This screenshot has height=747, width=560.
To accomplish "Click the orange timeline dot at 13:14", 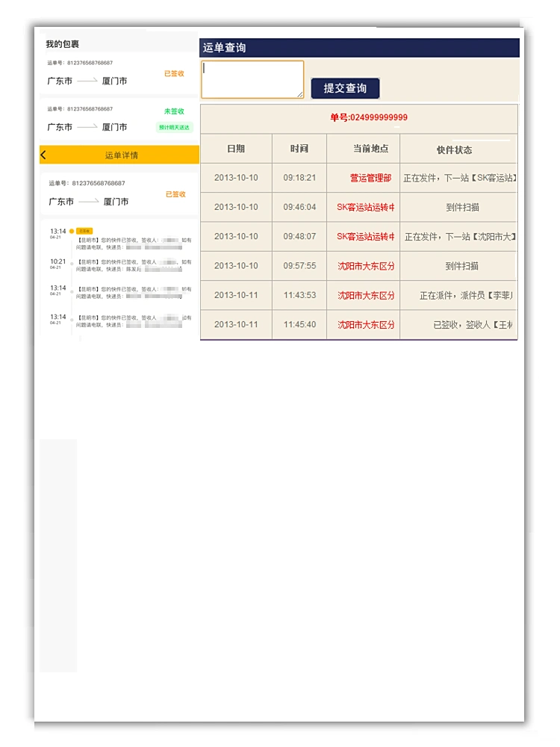I will (x=72, y=232).
